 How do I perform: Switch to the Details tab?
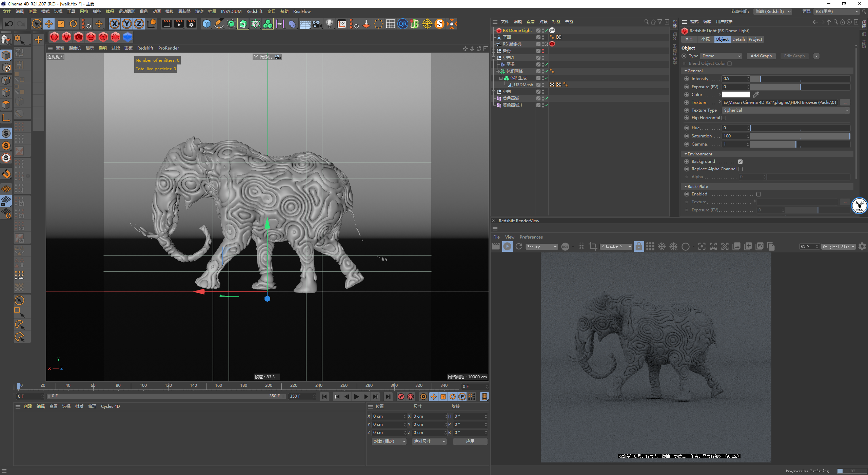[738, 39]
